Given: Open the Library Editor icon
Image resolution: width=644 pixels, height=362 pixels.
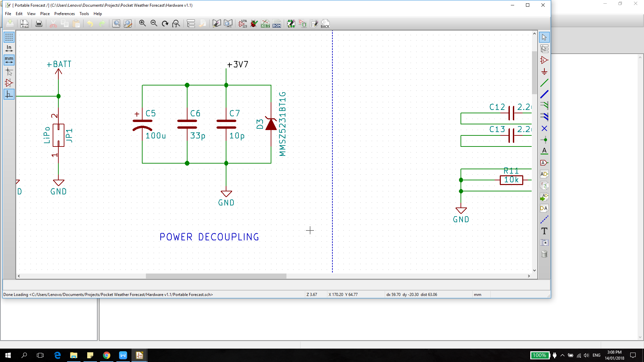Looking at the screenshot, I should 217,23.
